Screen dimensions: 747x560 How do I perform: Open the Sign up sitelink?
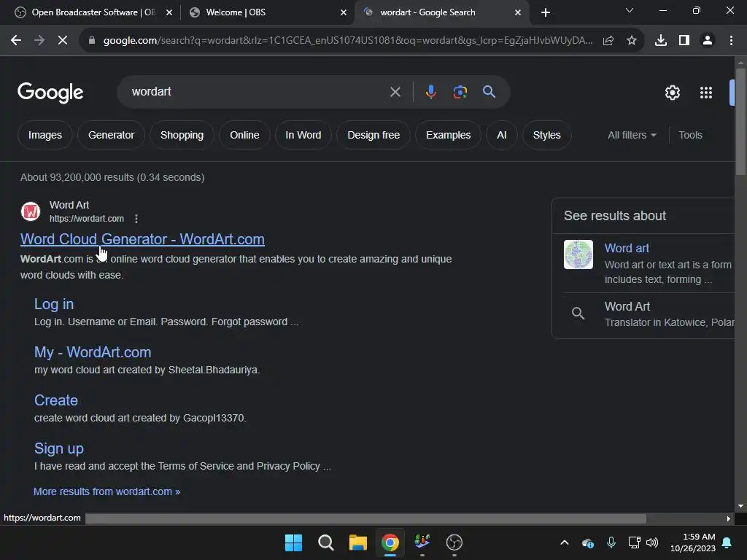click(x=59, y=448)
